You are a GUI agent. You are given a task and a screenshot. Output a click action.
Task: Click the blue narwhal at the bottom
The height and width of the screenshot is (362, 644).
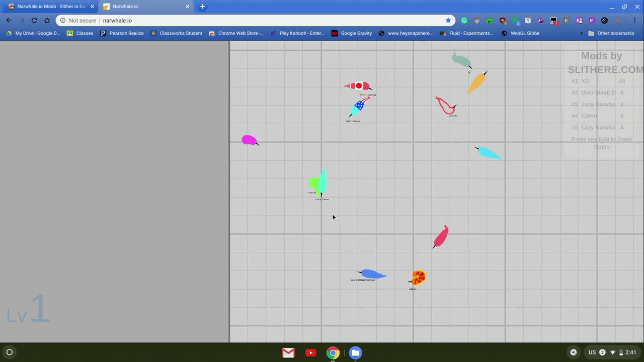pos(372,274)
